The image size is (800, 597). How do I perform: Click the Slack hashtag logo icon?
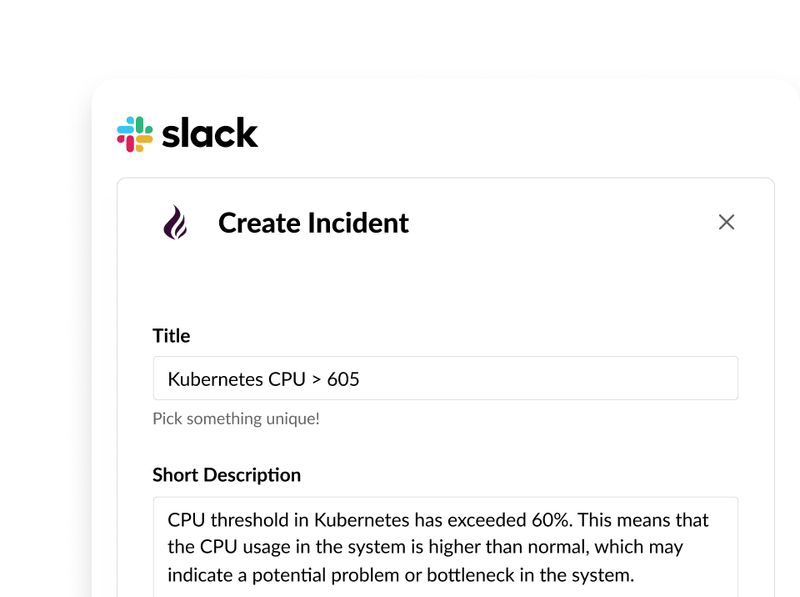(135, 134)
